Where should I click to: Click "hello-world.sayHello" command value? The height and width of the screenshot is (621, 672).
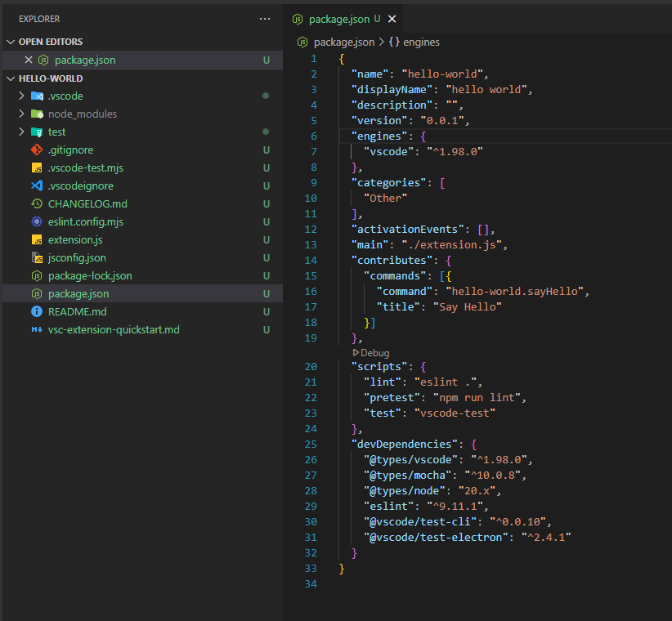pos(515,292)
